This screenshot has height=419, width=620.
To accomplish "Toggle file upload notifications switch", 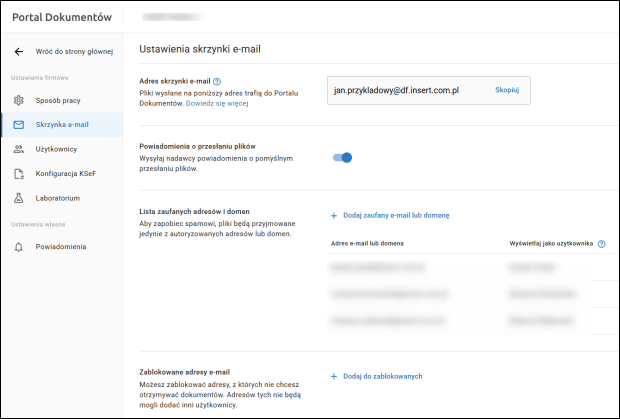I will click(342, 157).
